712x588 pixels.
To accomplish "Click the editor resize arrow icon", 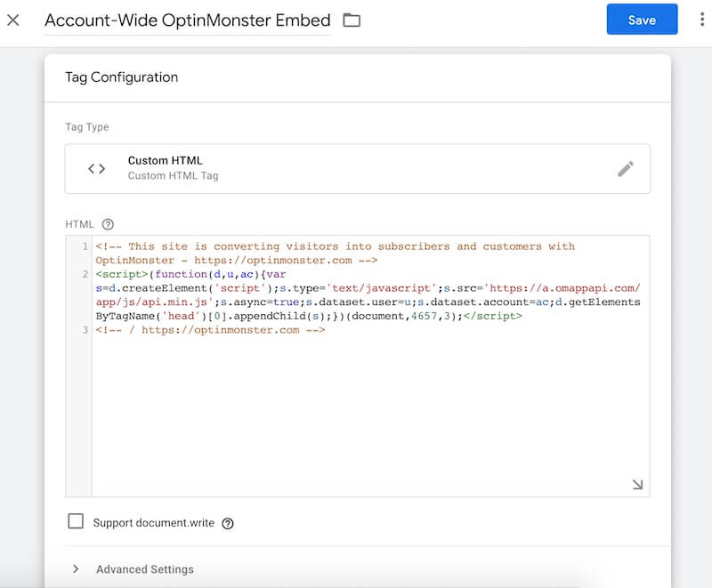I will (635, 483).
